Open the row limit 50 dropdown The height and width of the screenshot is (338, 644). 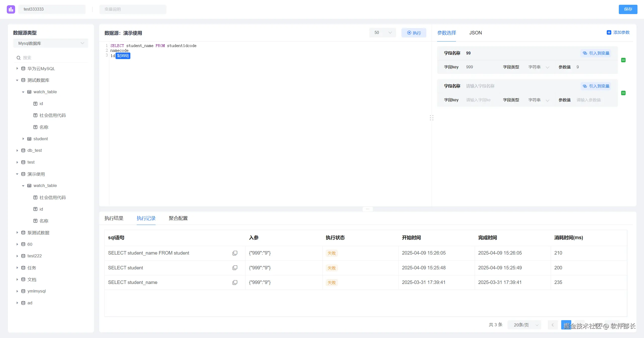point(383,33)
